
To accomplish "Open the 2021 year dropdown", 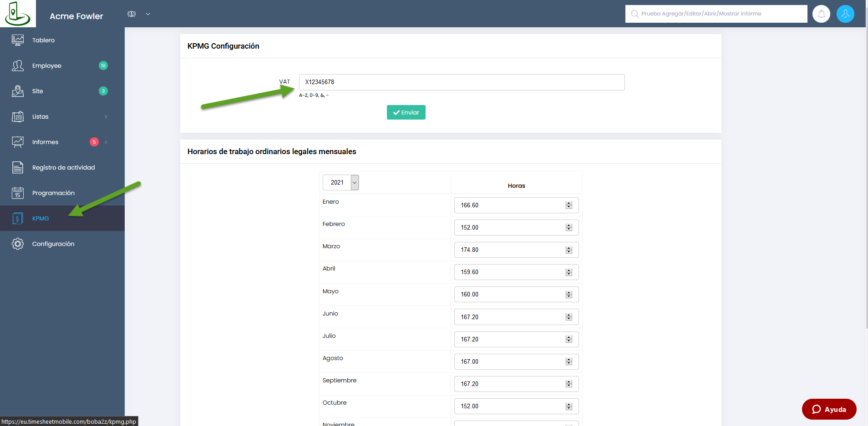I will 340,182.
